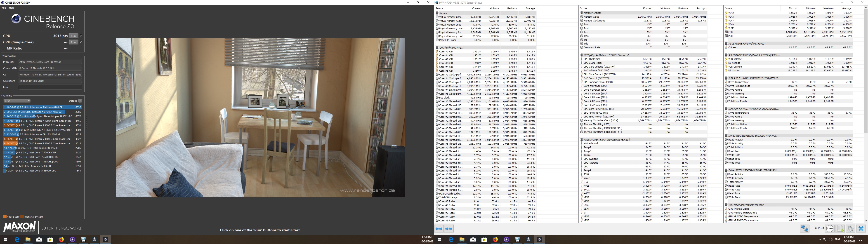Click the Info text input field

coord(50,87)
